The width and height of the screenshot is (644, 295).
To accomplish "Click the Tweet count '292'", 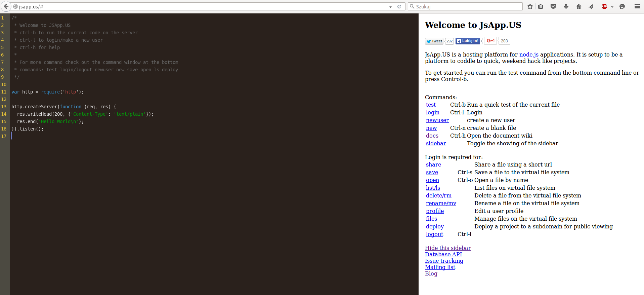I will 449,41.
